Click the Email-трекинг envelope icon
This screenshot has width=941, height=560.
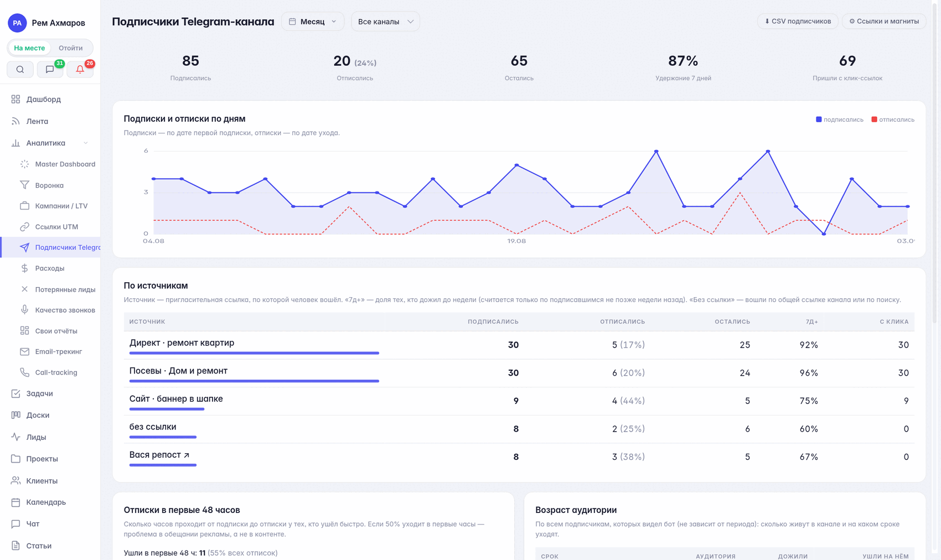click(24, 351)
